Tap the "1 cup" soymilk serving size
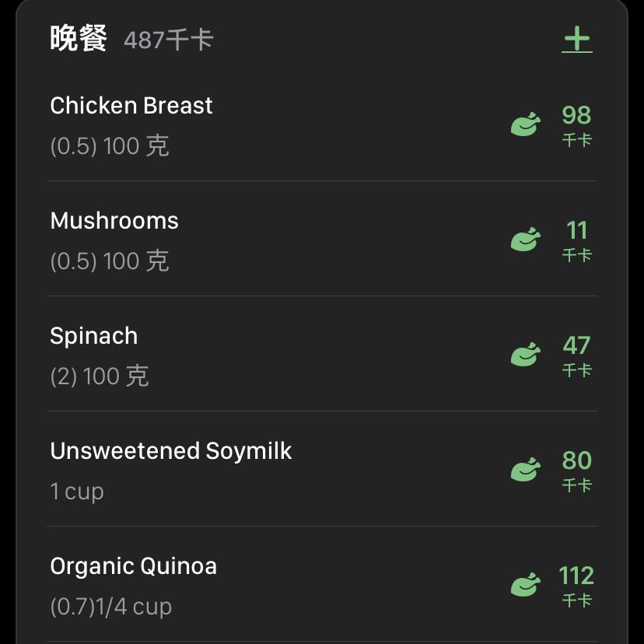The image size is (644, 644). pos(77,492)
